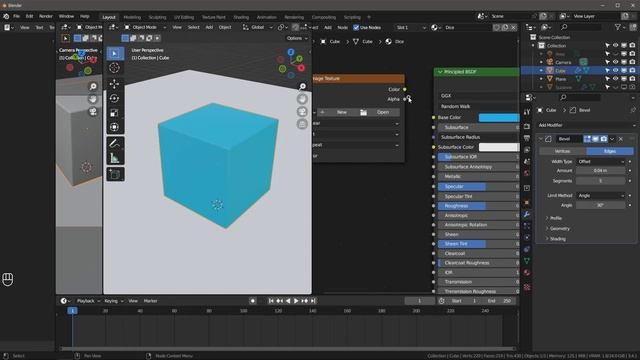Open the Render menu
The image size is (640, 360).
tap(46, 16)
